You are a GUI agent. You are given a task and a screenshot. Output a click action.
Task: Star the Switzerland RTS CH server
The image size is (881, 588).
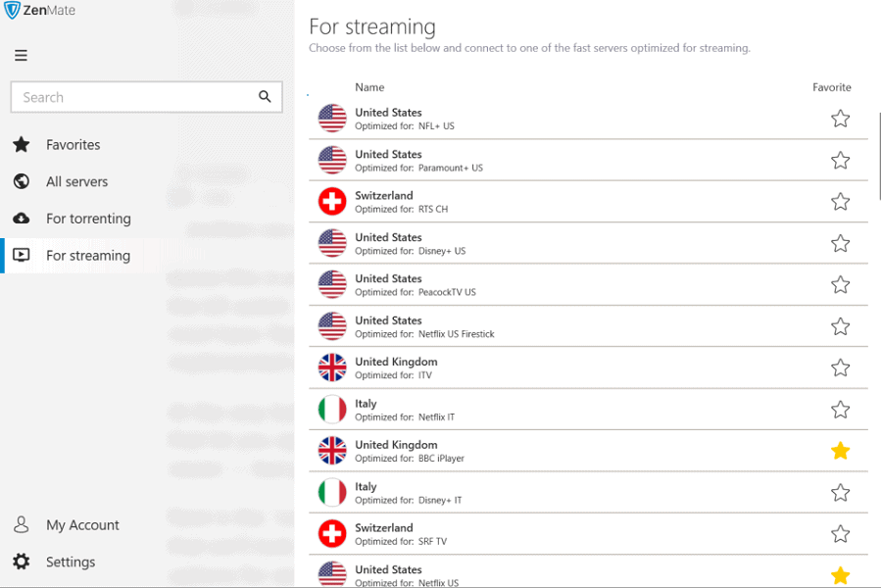[x=840, y=202]
